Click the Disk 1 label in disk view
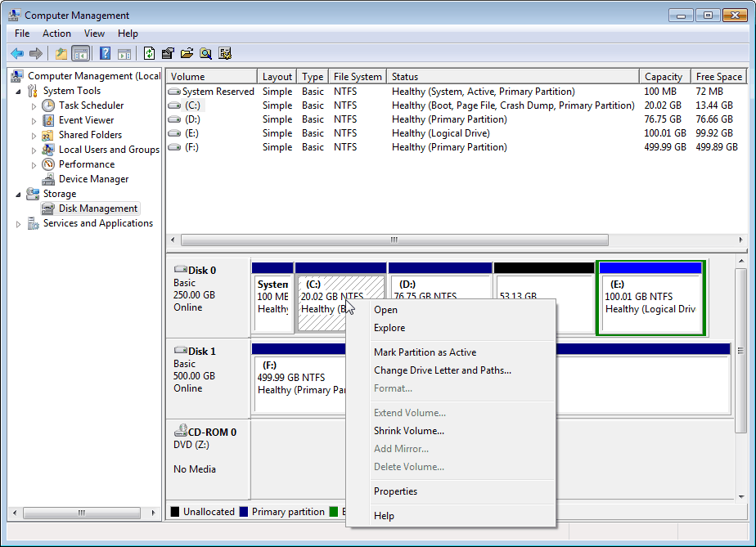756x547 pixels. click(x=201, y=352)
